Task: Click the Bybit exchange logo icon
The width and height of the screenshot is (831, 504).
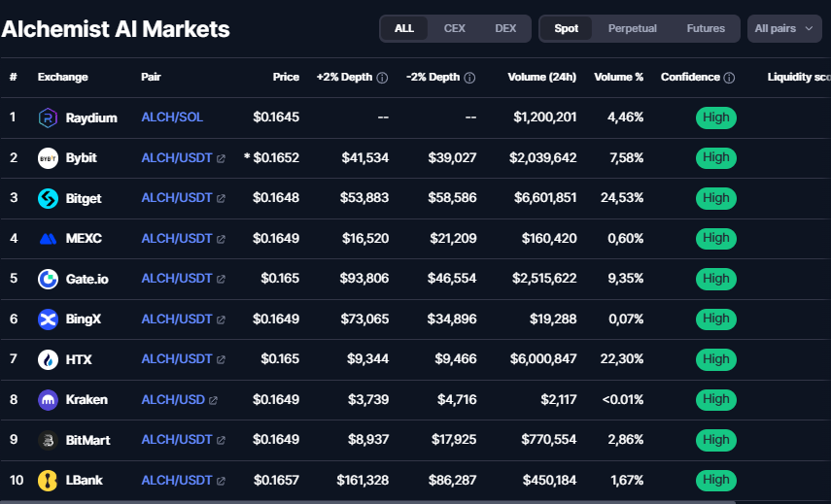Action: [48, 157]
